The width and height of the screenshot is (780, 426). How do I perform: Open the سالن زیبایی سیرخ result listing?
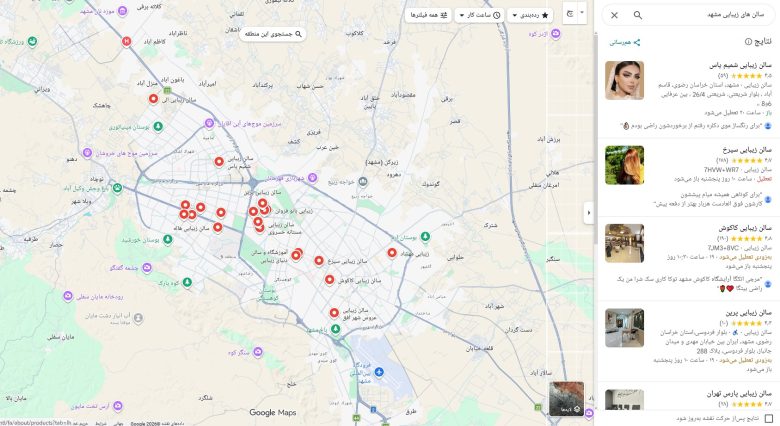tap(688, 177)
